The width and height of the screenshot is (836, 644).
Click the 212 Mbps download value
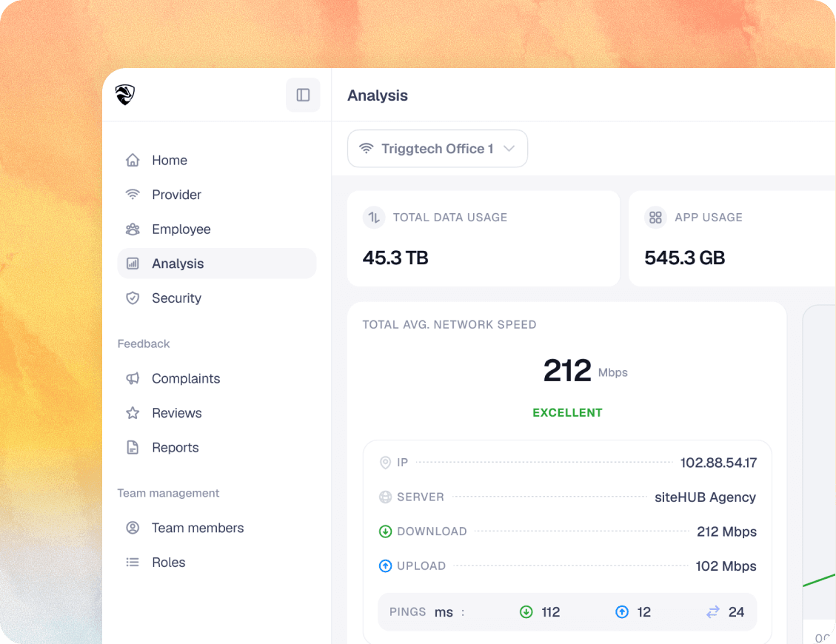click(726, 531)
